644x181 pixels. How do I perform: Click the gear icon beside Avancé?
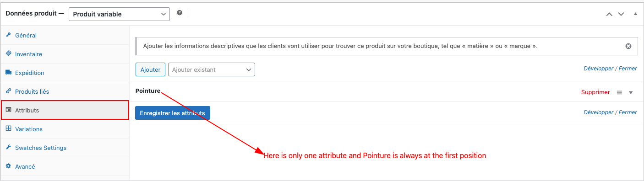click(8, 166)
